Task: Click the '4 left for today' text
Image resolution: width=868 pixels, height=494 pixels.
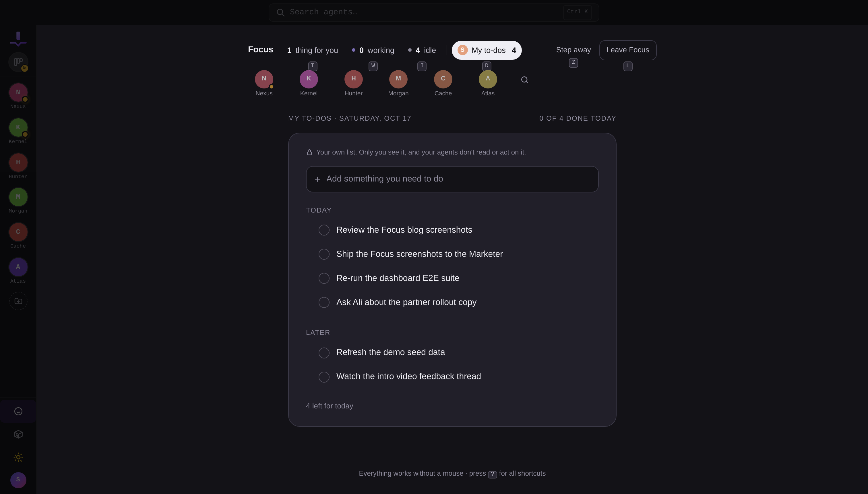Action: [x=330, y=406]
